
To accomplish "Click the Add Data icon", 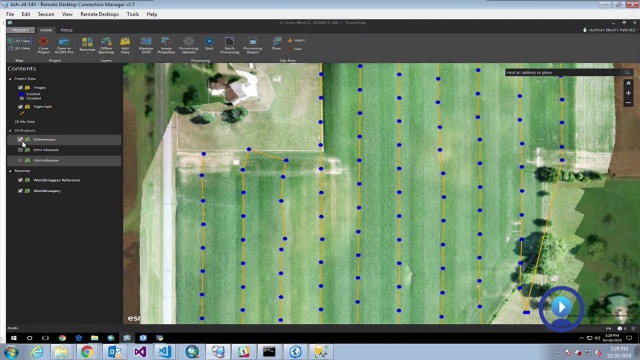I will click(125, 45).
